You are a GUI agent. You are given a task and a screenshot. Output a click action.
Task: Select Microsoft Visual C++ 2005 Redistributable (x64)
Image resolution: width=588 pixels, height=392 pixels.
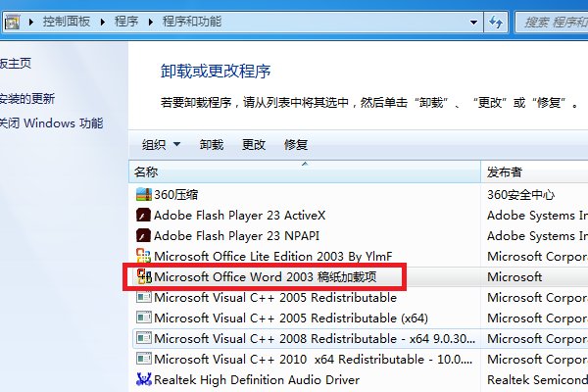[x=291, y=318]
